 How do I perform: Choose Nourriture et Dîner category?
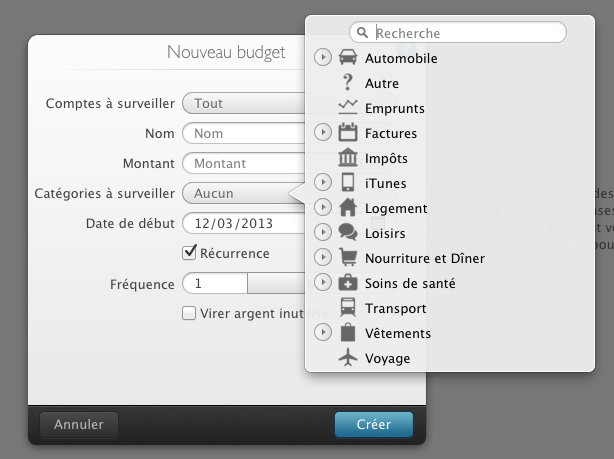click(x=425, y=258)
